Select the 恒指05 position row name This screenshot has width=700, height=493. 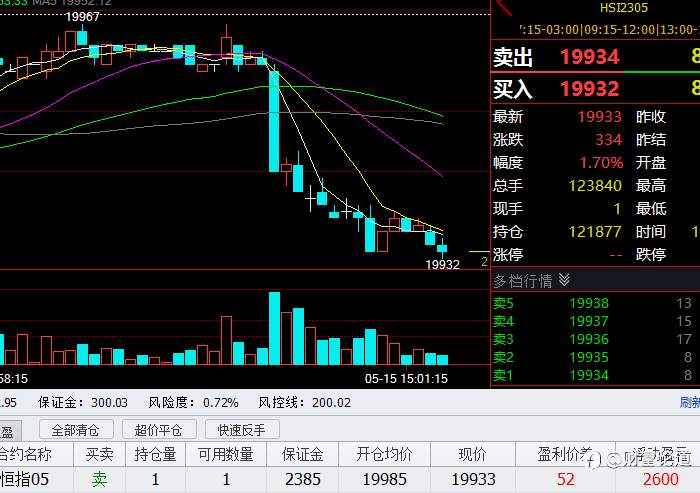click(x=25, y=480)
